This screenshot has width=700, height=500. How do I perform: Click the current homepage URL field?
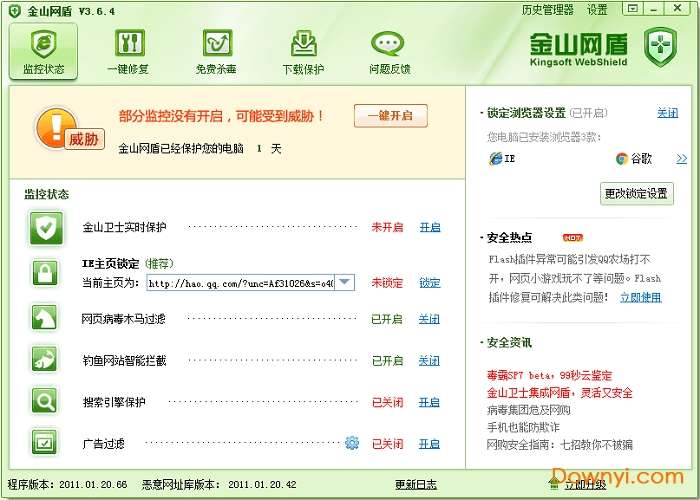point(240,283)
